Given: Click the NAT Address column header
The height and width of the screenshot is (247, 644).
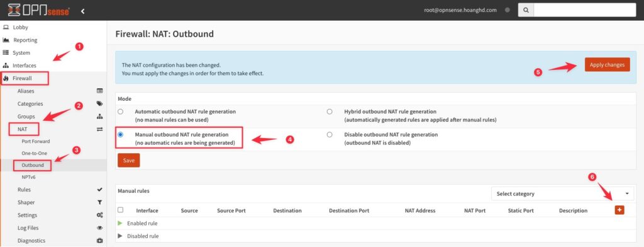Looking at the screenshot, I should 419,210.
